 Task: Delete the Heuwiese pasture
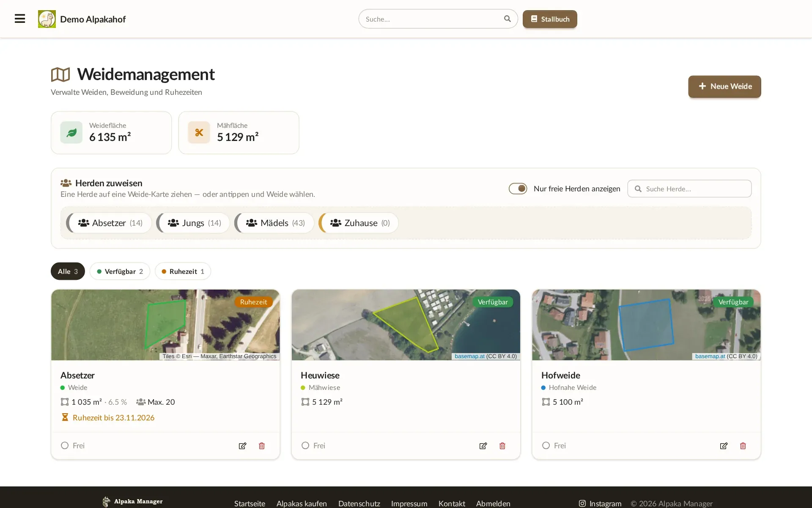tap(502, 446)
